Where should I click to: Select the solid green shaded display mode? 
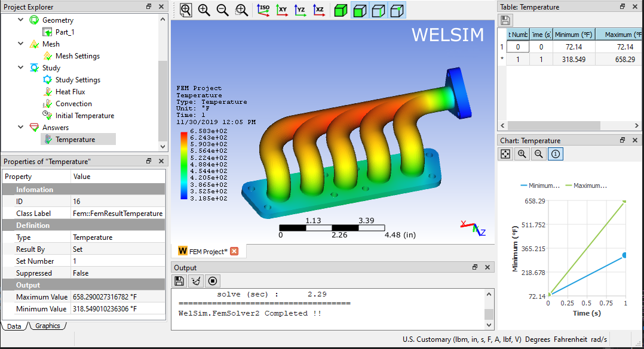[341, 10]
